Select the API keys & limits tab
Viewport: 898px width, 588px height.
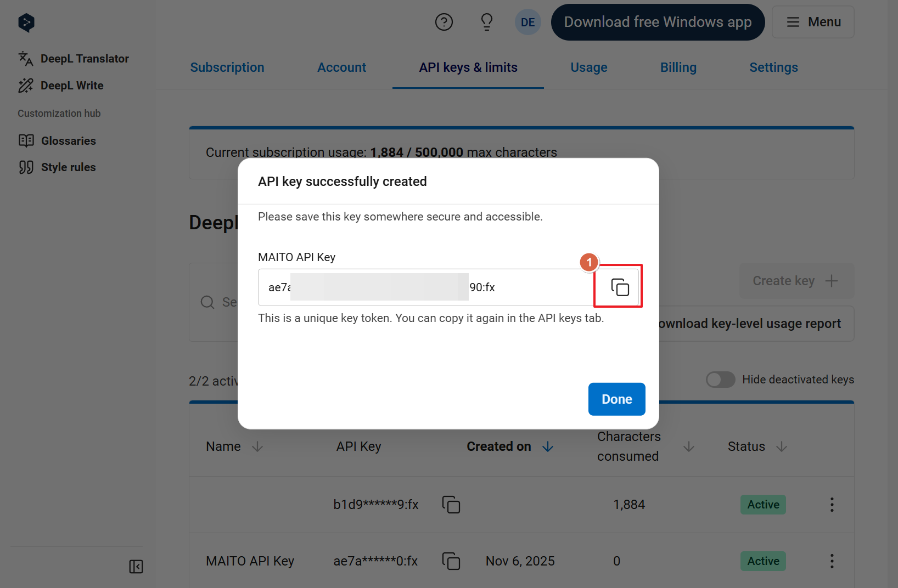(468, 67)
